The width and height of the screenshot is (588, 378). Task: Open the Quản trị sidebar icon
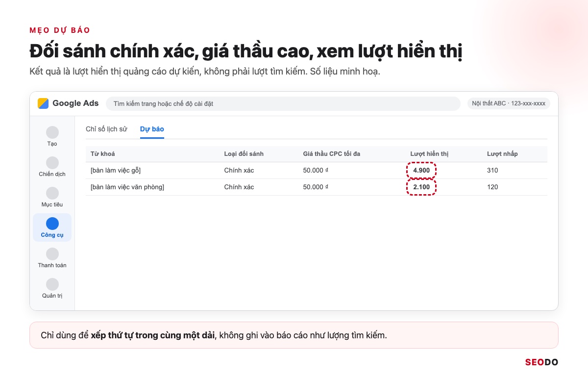(52, 284)
